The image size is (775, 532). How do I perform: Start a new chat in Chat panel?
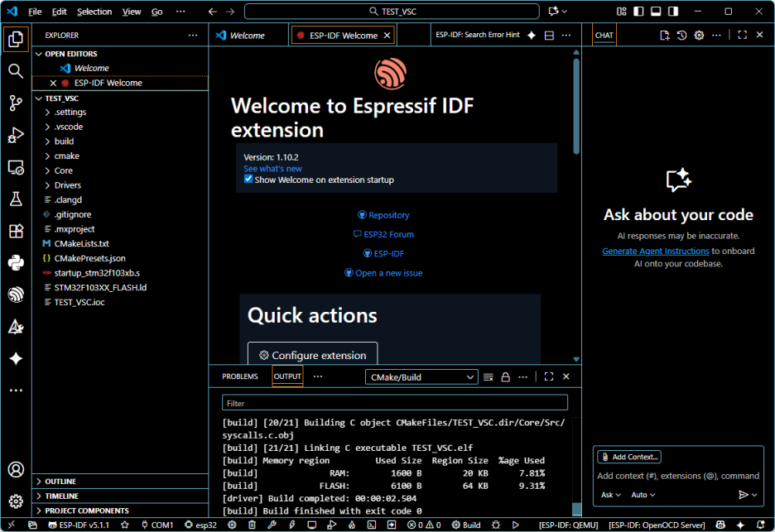pyautogui.click(x=665, y=35)
